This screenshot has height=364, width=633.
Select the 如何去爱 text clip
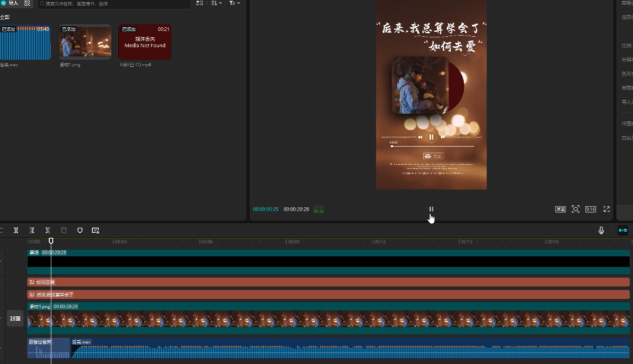[328, 282]
